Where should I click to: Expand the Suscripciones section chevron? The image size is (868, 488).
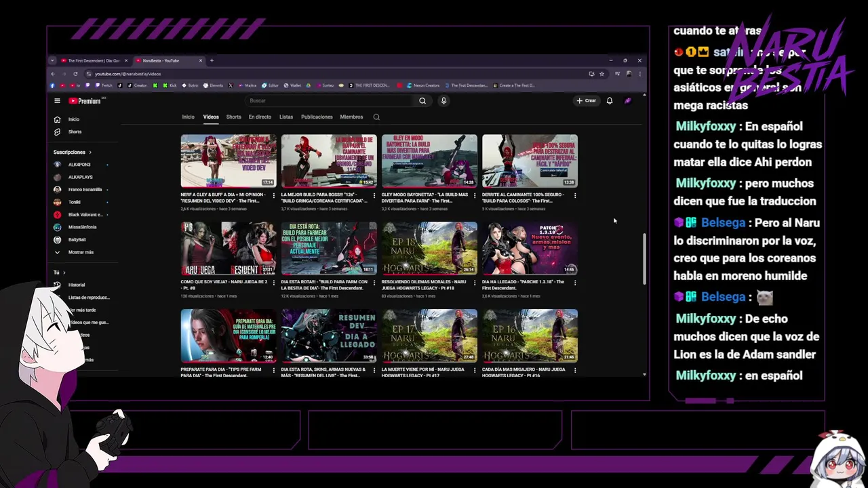pos(90,152)
